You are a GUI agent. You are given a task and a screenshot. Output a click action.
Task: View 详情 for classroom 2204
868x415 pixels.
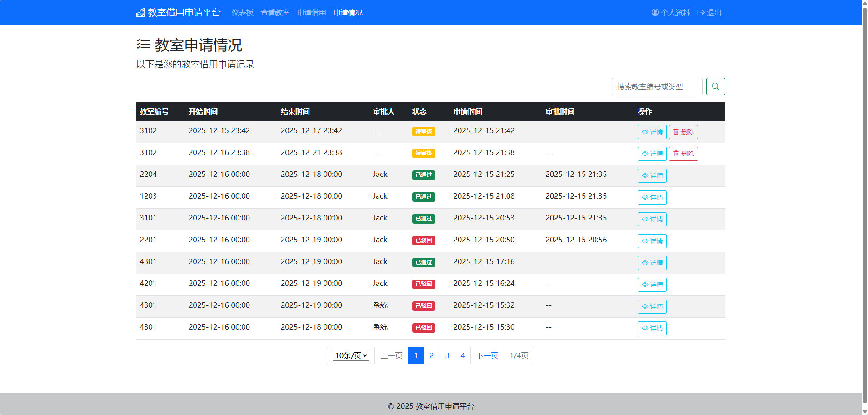tap(652, 175)
